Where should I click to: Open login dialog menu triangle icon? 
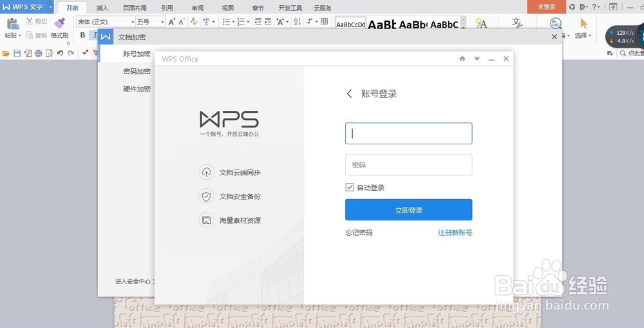tap(477, 59)
